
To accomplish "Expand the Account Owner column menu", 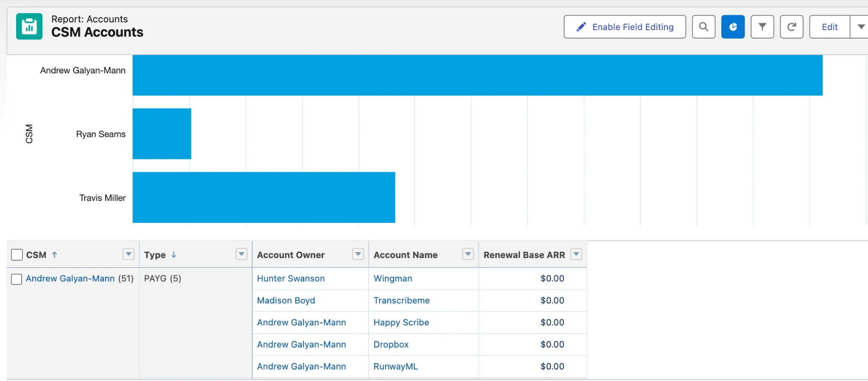I will click(x=358, y=254).
